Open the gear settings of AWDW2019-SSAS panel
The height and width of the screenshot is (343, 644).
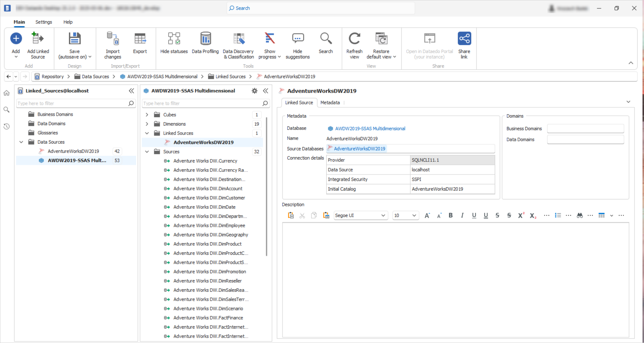point(254,91)
